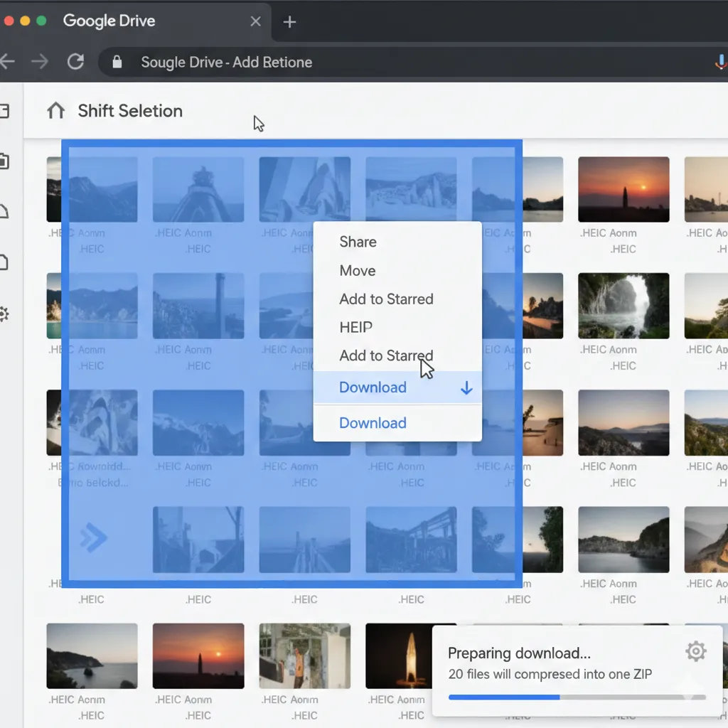728x728 pixels.
Task: Click the home icon beside Shift Seletion
Action: 55,110
